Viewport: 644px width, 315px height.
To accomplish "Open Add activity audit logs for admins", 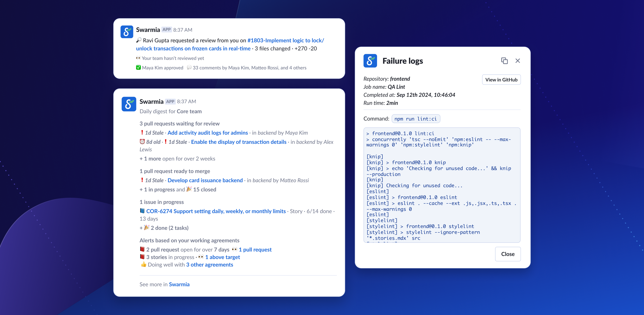I will point(208,133).
